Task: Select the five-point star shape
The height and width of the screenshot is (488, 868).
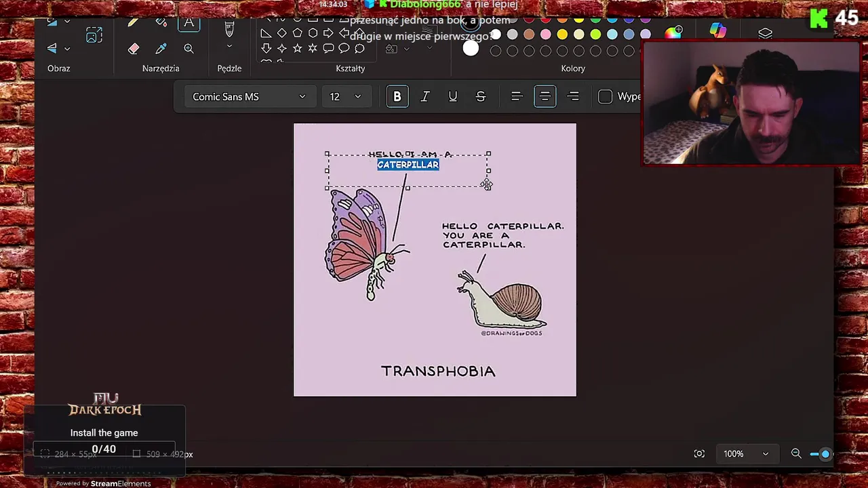Action: pyautogui.click(x=297, y=48)
